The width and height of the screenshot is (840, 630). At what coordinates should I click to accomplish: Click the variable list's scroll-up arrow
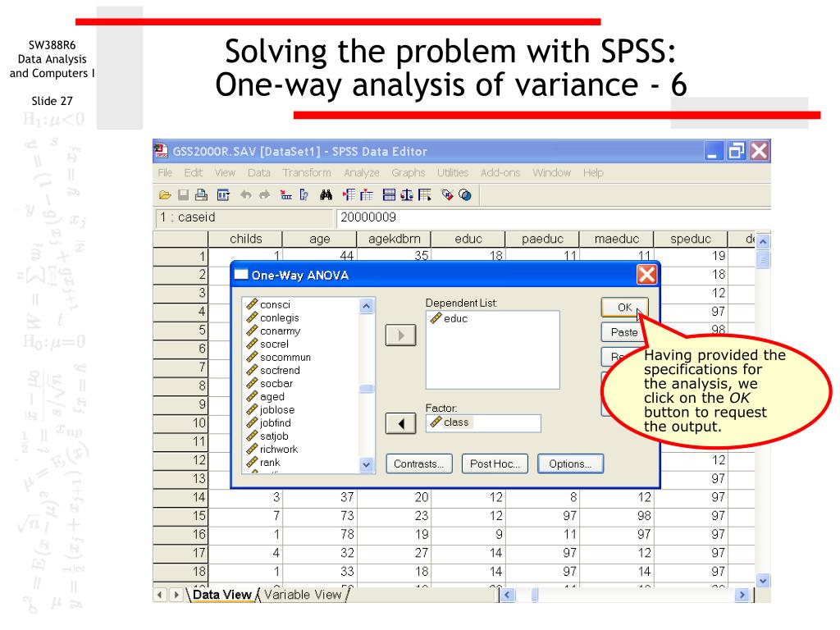click(x=367, y=307)
